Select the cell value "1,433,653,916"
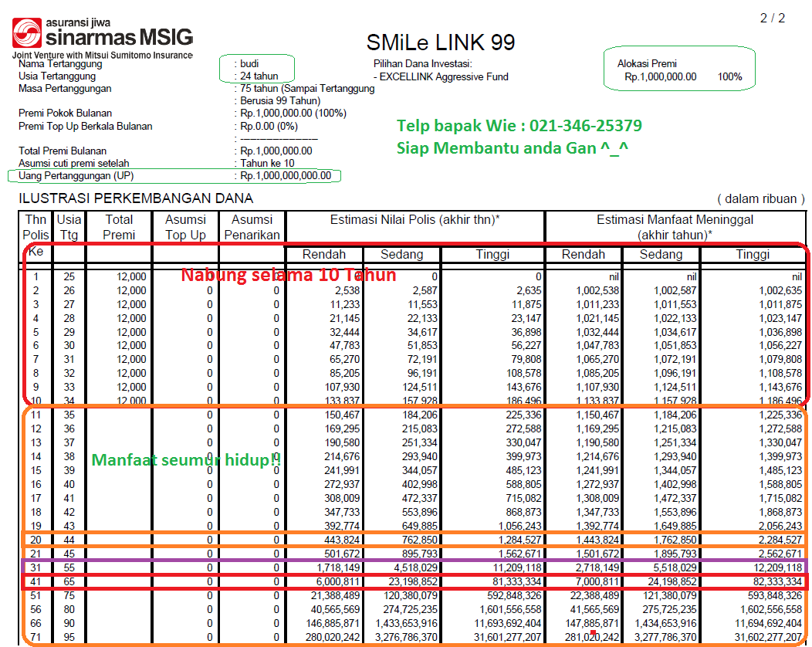This screenshot has width=812, height=647. pos(407,624)
